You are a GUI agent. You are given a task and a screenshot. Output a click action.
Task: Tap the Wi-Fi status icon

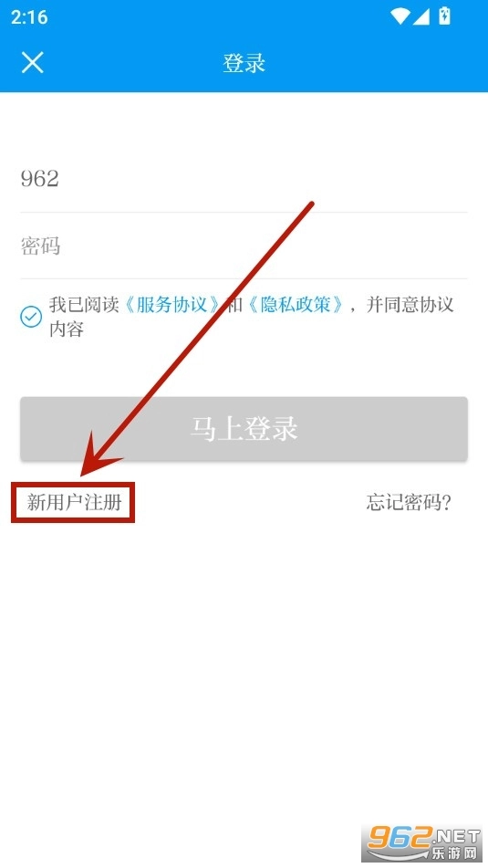click(400, 16)
